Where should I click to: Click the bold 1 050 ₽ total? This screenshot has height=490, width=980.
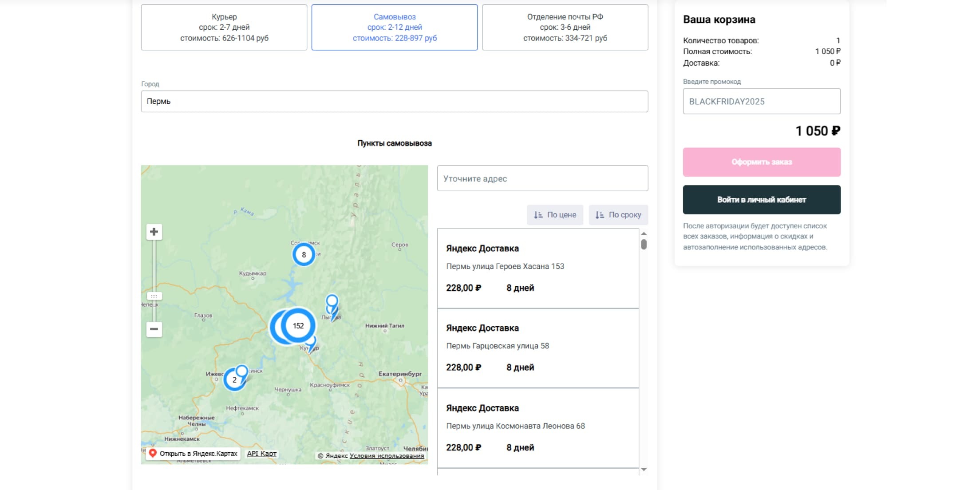818,131
